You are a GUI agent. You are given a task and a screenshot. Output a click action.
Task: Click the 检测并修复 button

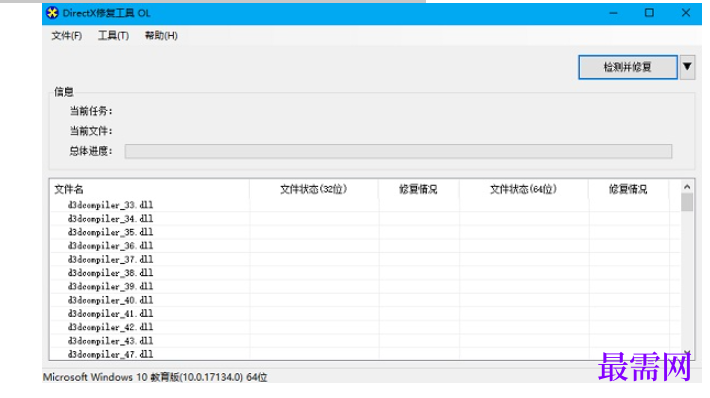(x=628, y=67)
